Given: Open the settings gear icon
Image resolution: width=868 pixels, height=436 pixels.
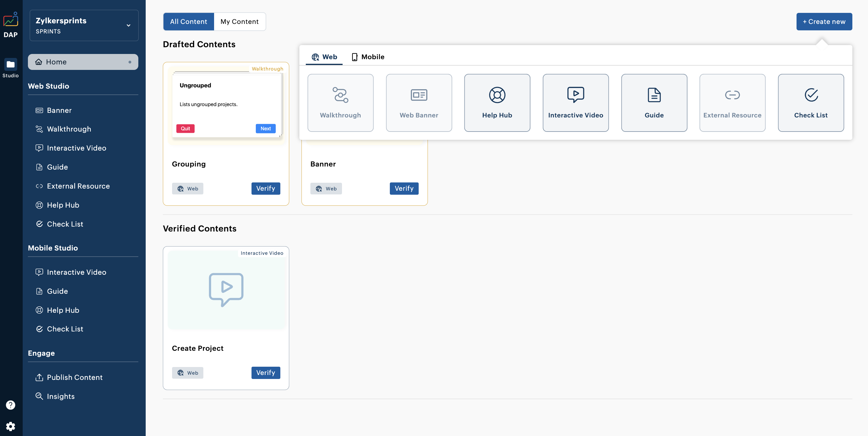Looking at the screenshot, I should (11, 426).
